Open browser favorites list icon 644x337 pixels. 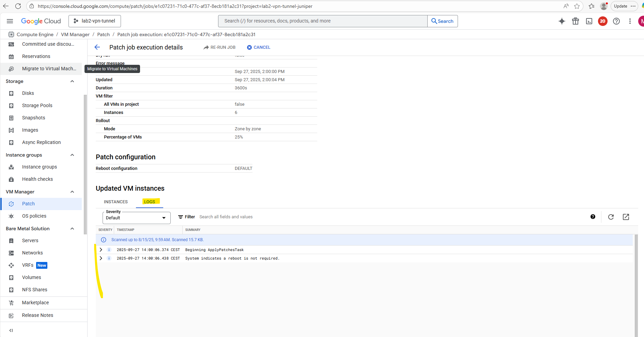coord(592,6)
